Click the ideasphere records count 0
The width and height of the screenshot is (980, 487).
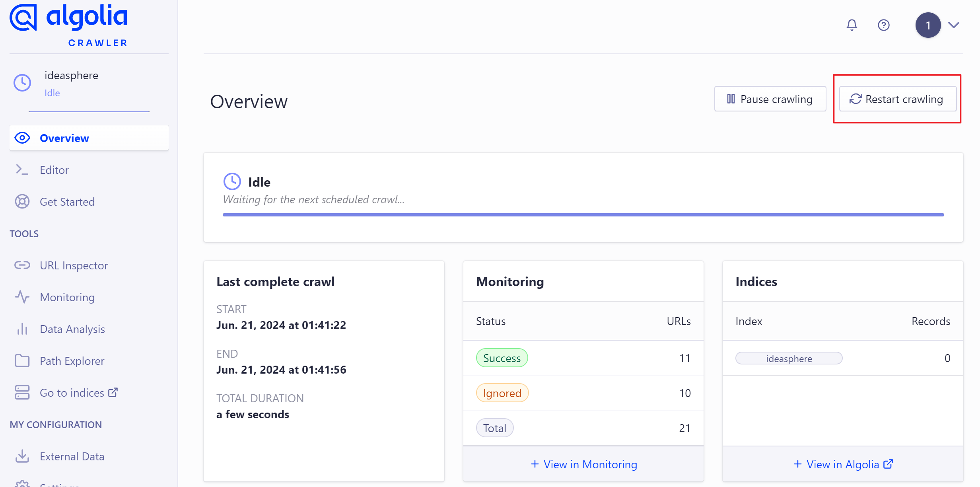coord(947,358)
